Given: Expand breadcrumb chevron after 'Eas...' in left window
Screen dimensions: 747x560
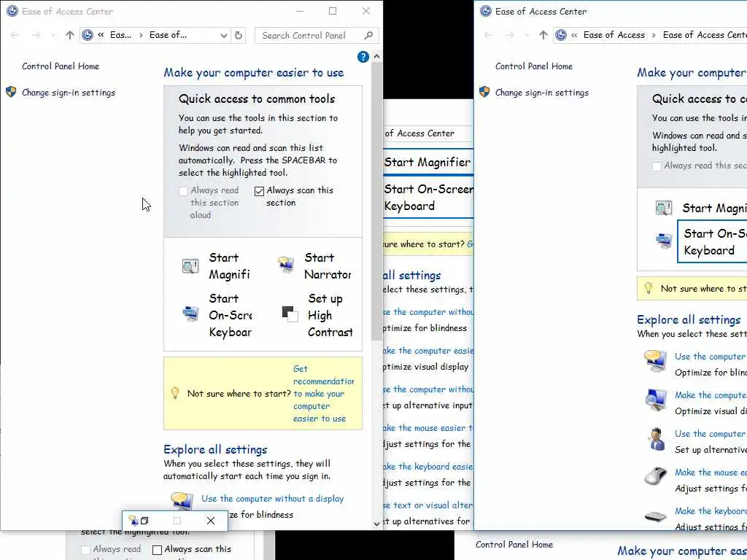Looking at the screenshot, I should coord(141,35).
